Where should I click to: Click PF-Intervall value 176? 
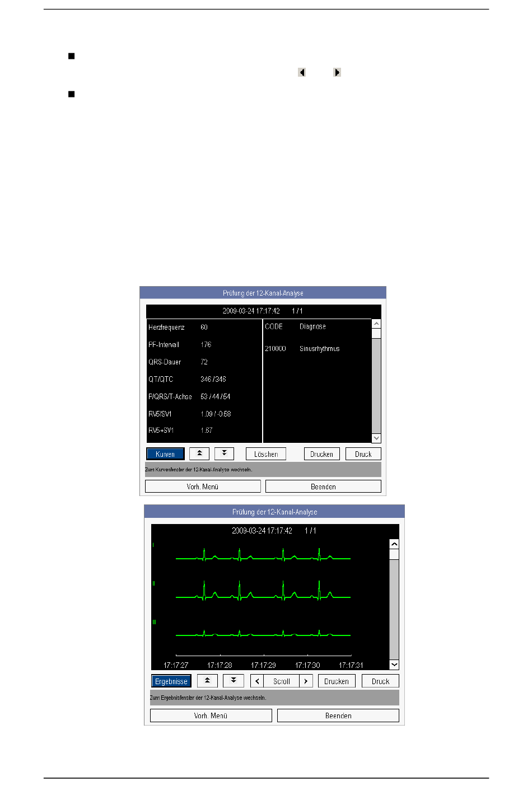206,344
